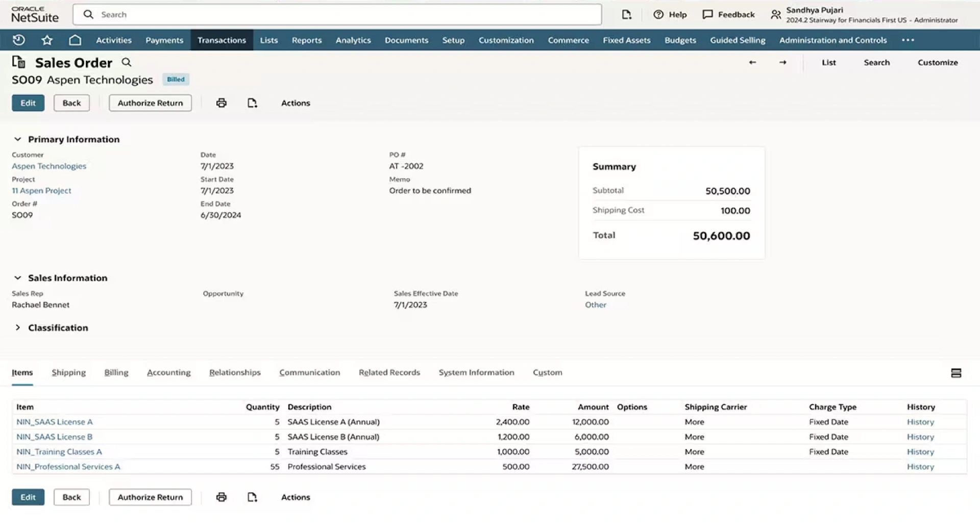Collapse the Sales Information section
This screenshot has width=980, height=526.
pyautogui.click(x=17, y=278)
